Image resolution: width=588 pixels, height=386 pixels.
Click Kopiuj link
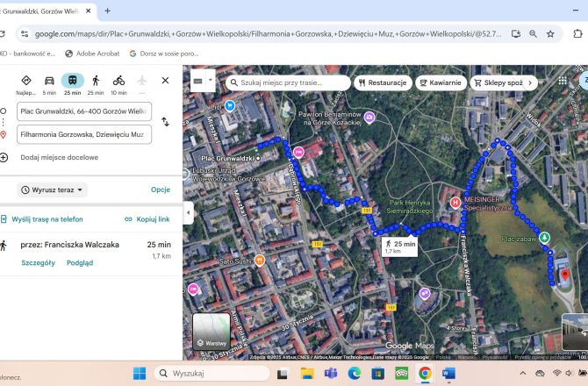pyautogui.click(x=147, y=219)
